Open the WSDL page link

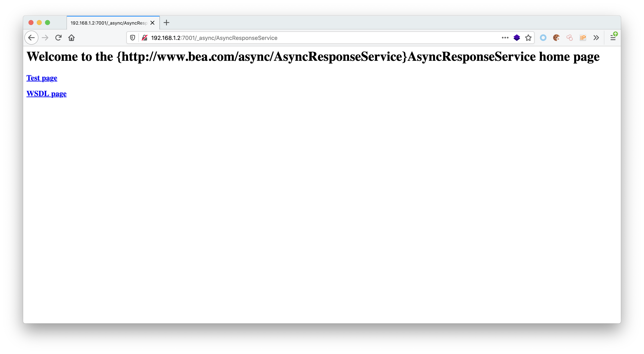[x=46, y=94]
